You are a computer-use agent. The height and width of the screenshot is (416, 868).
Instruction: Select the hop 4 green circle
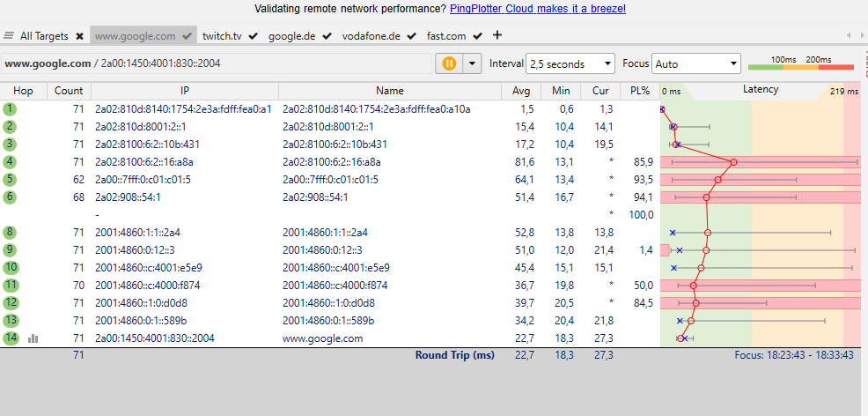coord(10,162)
